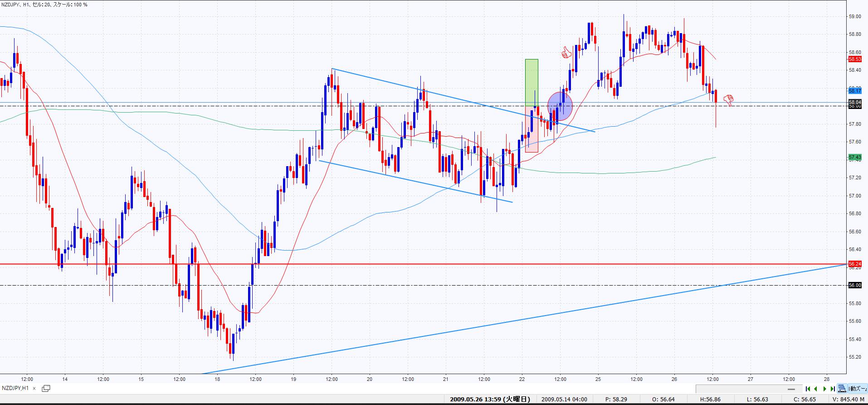Select the NZDJPY,H1 chart tab
Screen dimensions: 868x405
click(16, 388)
